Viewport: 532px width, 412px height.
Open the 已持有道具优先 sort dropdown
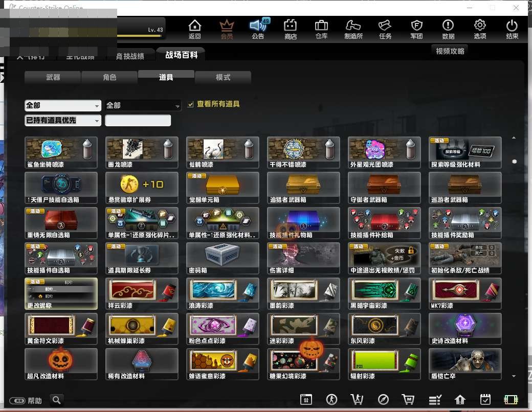pyautogui.click(x=63, y=120)
